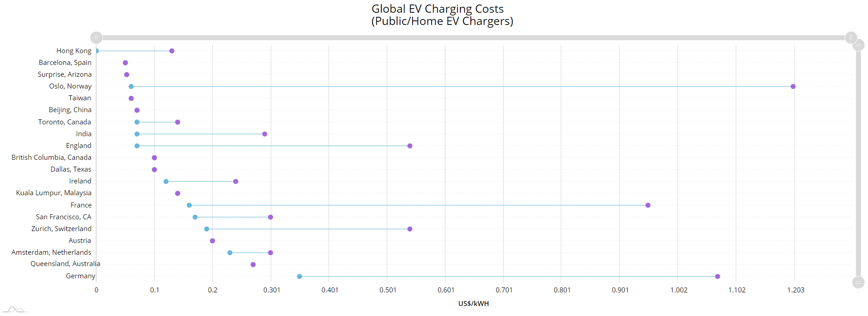This screenshot has width=868, height=316.
Task: Select Taiwan's purple data point
Action: 131,99
